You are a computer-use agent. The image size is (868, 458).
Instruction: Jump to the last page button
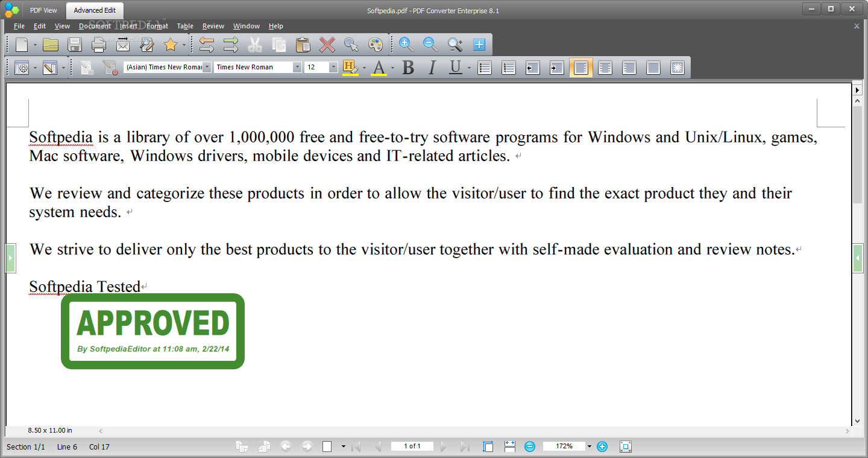point(465,447)
